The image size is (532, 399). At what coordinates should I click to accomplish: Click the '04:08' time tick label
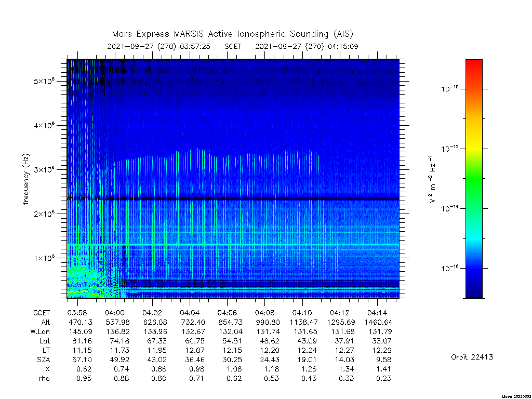[x=264, y=313]
